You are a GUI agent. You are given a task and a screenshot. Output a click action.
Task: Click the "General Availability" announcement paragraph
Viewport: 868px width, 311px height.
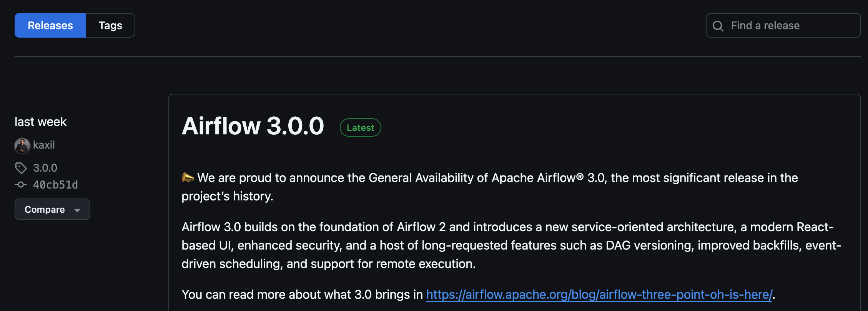(423, 178)
